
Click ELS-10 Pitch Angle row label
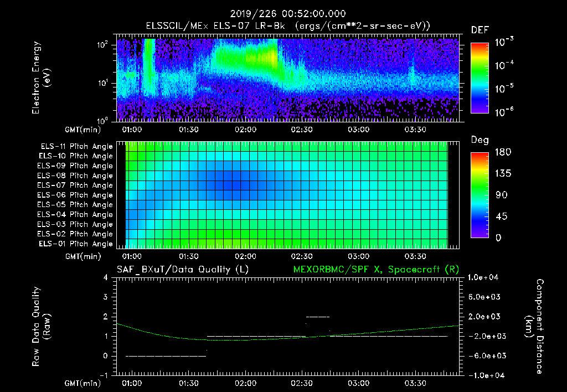(76, 156)
